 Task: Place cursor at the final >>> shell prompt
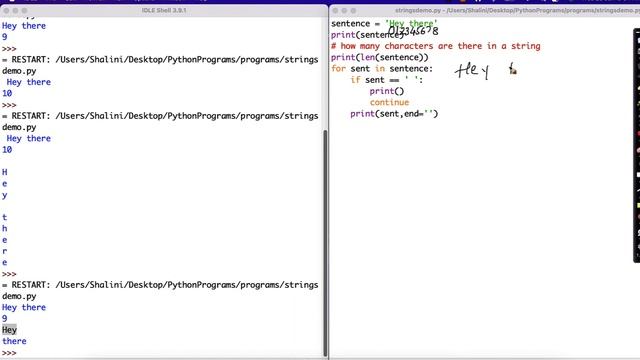pyautogui.click(x=9, y=353)
